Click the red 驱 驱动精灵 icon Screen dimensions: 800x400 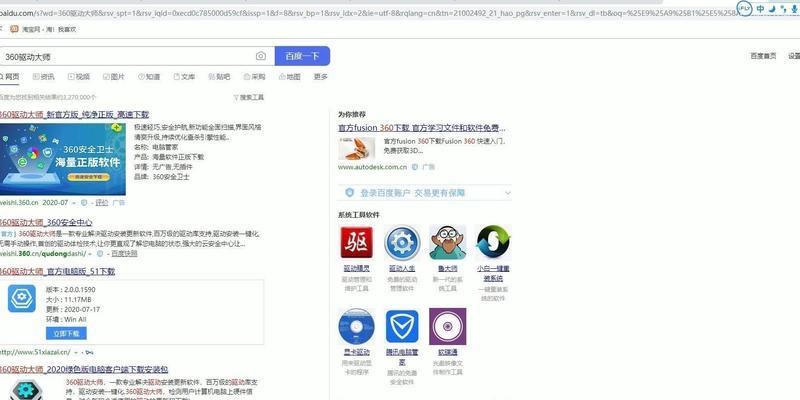pos(356,242)
